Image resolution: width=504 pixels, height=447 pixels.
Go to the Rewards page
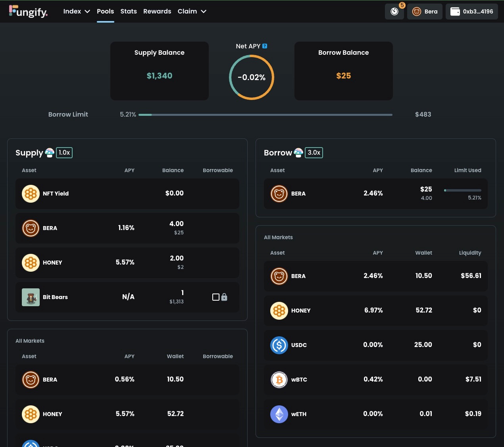tap(157, 12)
